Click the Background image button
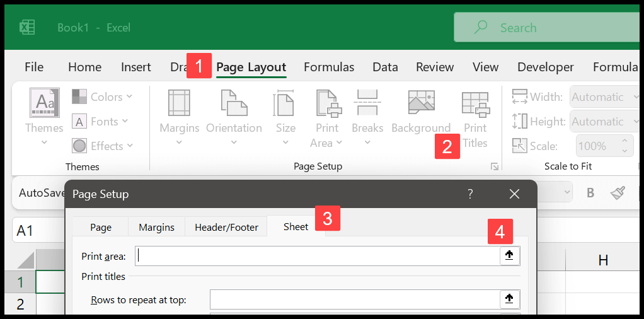Screen dimensions: 644x319 (x=421, y=112)
